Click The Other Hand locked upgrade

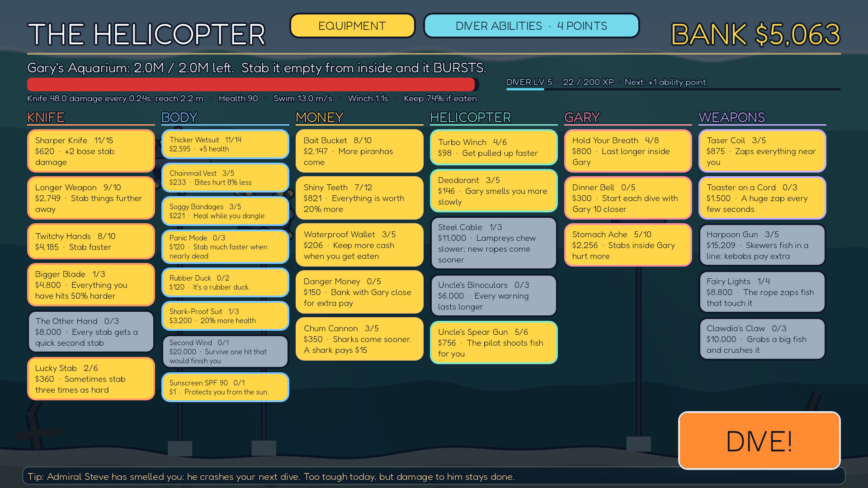91,332
